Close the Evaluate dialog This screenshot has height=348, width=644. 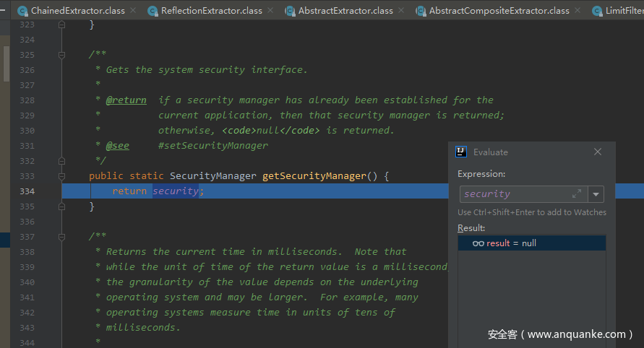[598, 152]
